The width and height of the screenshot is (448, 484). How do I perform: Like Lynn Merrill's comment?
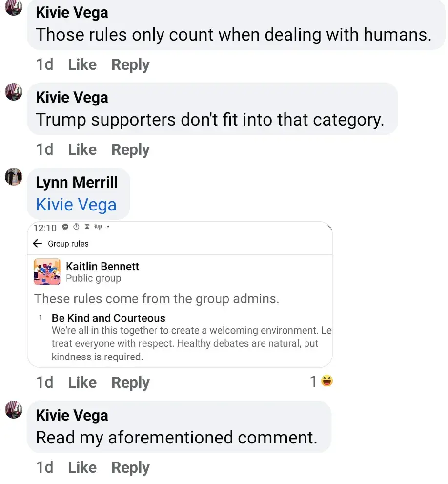pos(82,382)
